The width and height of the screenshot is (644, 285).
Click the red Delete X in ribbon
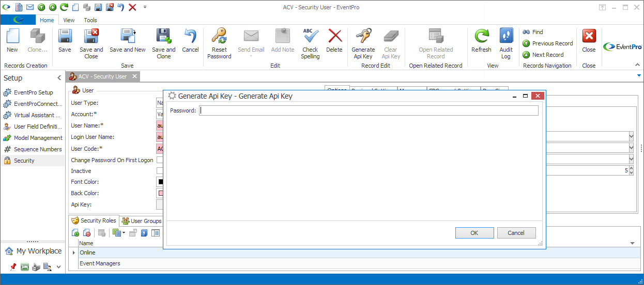click(334, 36)
